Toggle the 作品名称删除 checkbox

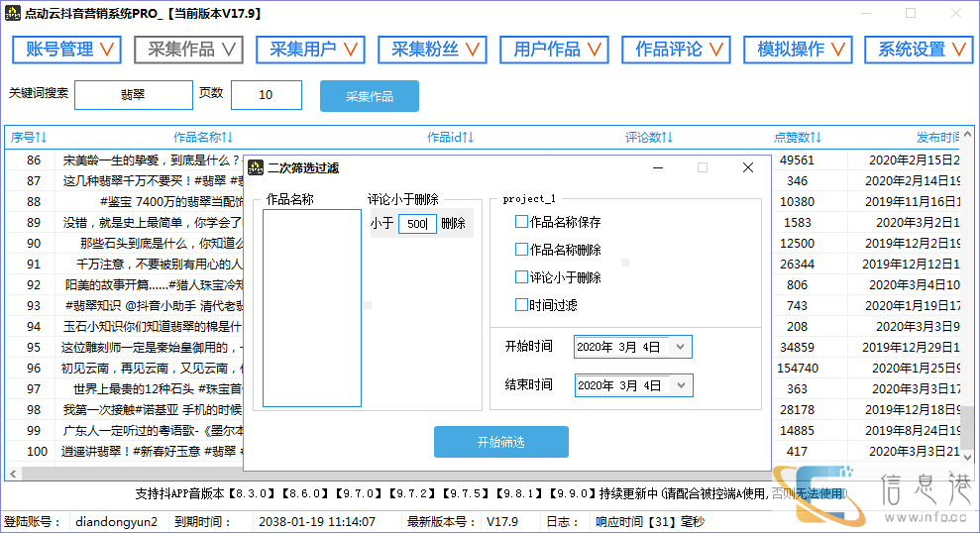522,250
